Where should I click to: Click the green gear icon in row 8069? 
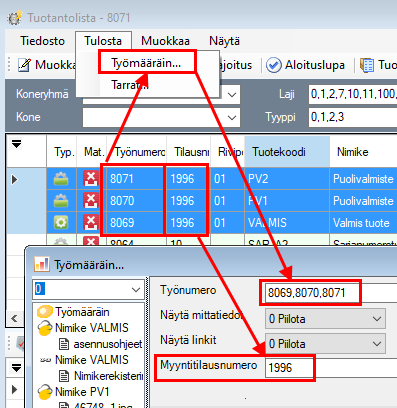[61, 223]
